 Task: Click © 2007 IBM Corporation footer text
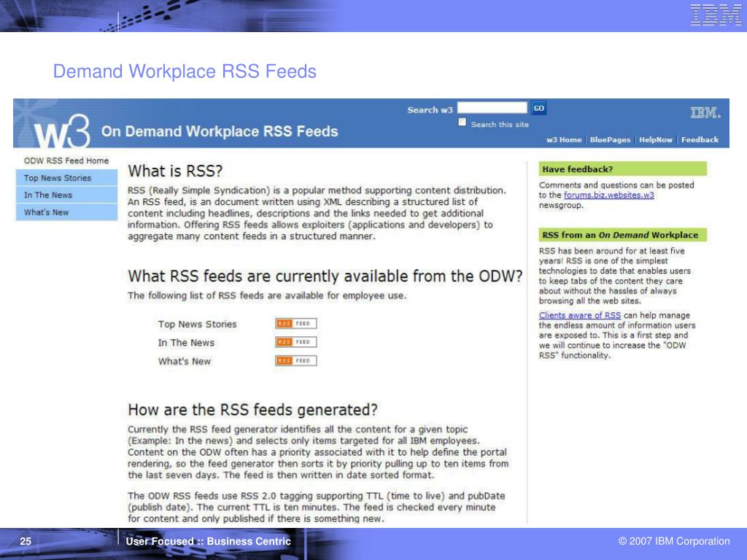674,542
